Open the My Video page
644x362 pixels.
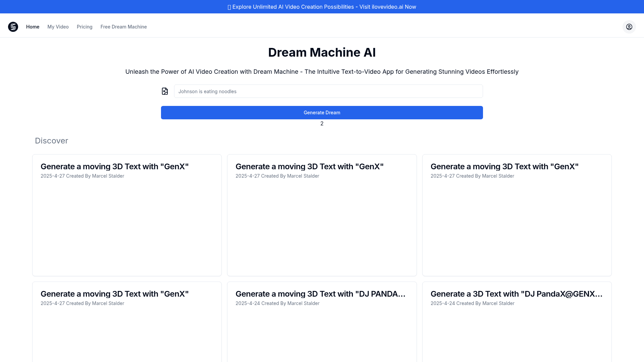click(58, 27)
